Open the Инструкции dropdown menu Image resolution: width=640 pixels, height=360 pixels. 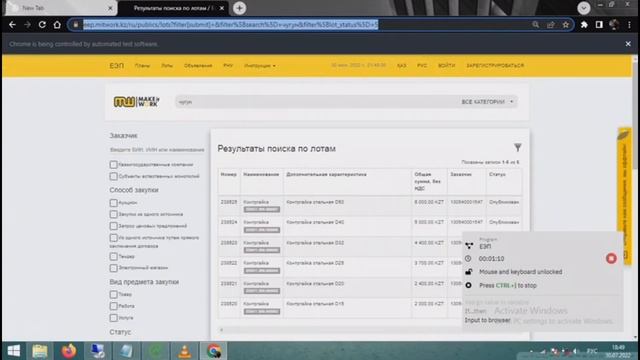(260, 66)
